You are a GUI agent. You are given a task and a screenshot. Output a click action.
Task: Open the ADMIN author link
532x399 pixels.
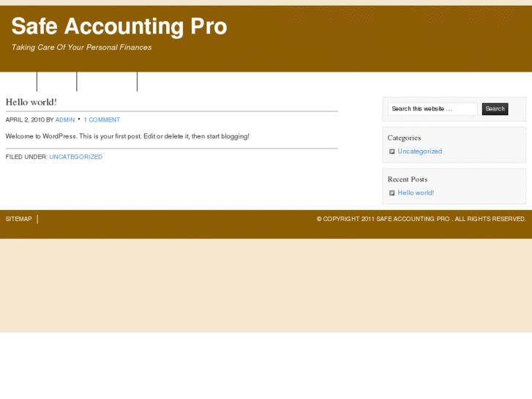pyautogui.click(x=65, y=120)
